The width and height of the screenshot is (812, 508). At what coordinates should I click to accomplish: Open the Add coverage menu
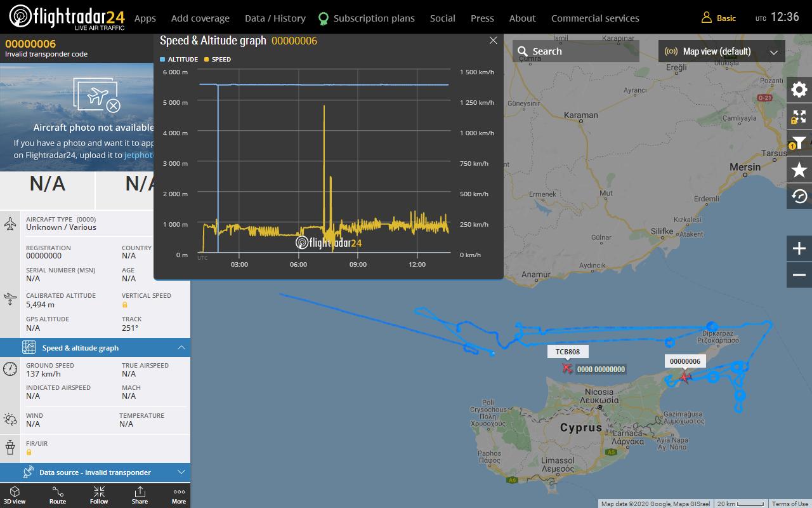point(200,18)
